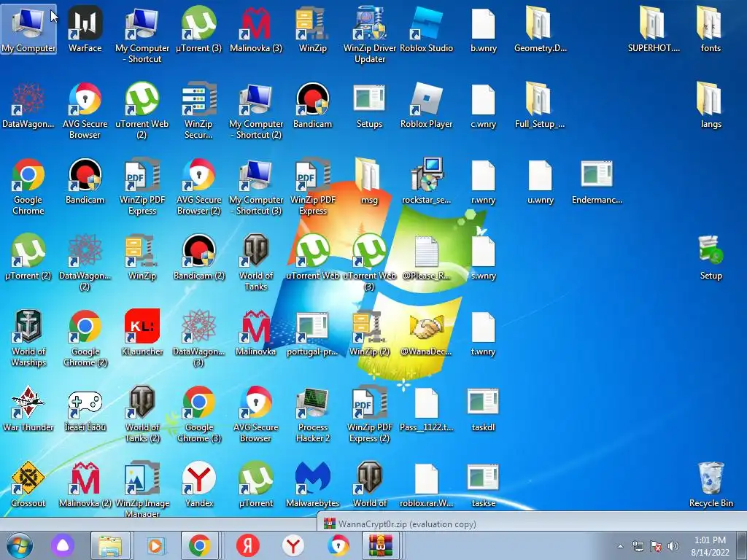Open the volume control in tray
This screenshot has width=747, height=560.
673,546
